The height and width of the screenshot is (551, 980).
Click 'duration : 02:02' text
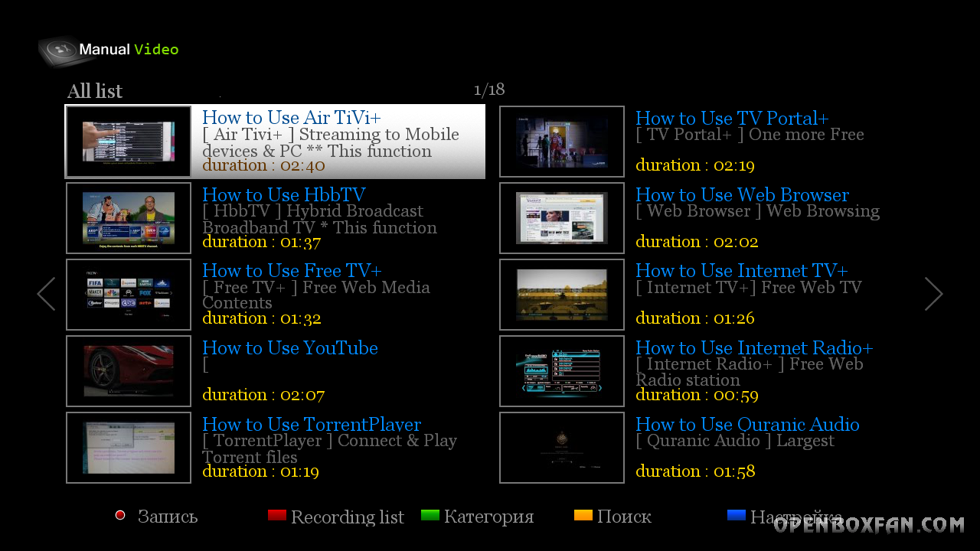697,242
